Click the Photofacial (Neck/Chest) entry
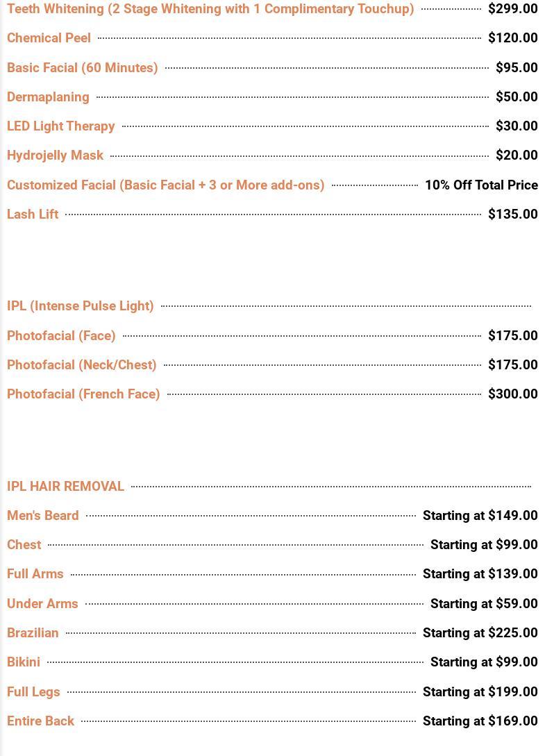This screenshot has width=545, height=756. 81,365
